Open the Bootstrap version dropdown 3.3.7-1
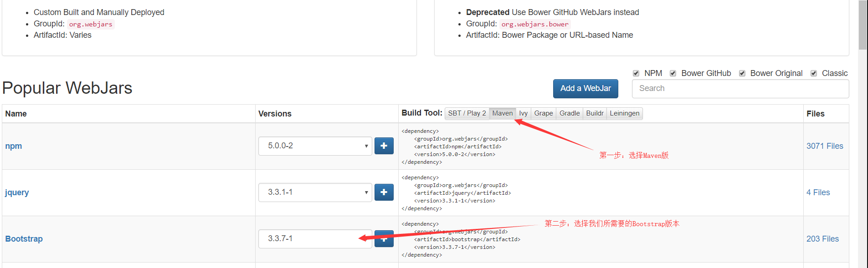The width and height of the screenshot is (868, 268). [315, 239]
